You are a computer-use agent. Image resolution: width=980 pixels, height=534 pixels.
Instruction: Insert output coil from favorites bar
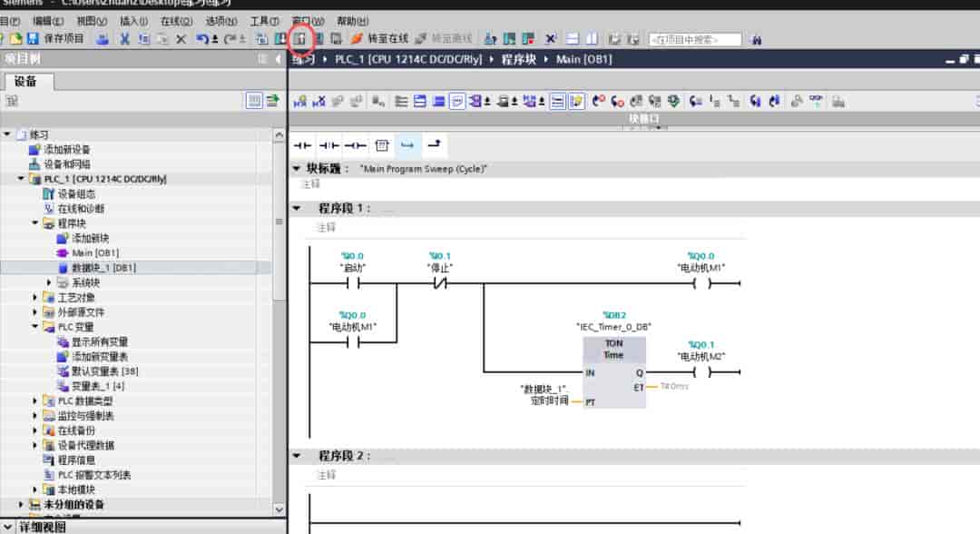356,145
